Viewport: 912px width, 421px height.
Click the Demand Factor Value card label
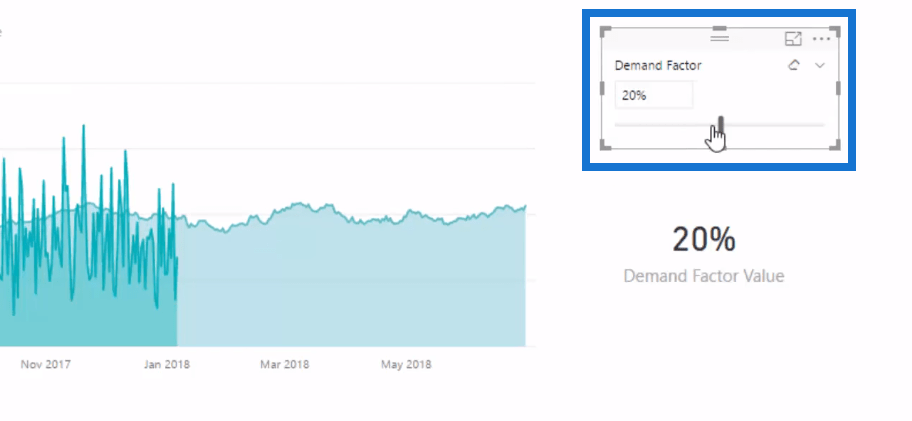704,276
